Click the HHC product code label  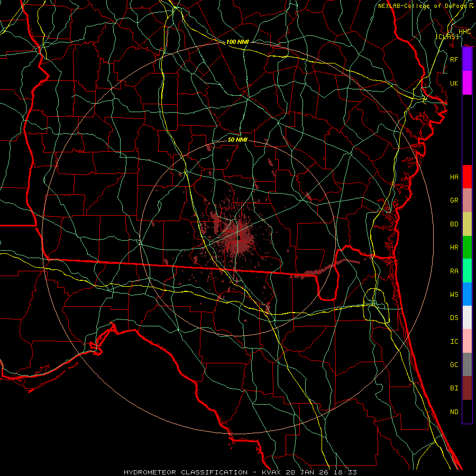click(464, 32)
